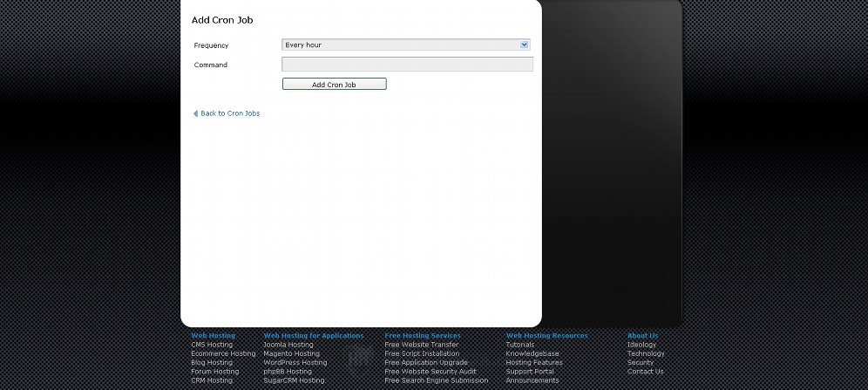Open the Ideology footer link
The height and width of the screenshot is (390, 868).
click(x=641, y=345)
